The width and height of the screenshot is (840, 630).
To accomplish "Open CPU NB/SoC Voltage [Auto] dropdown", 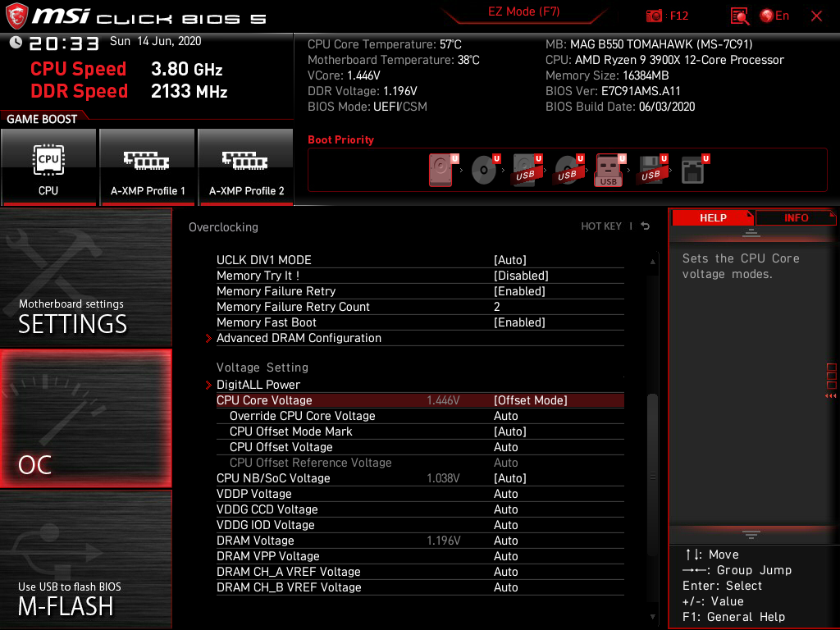I will pyautogui.click(x=509, y=478).
